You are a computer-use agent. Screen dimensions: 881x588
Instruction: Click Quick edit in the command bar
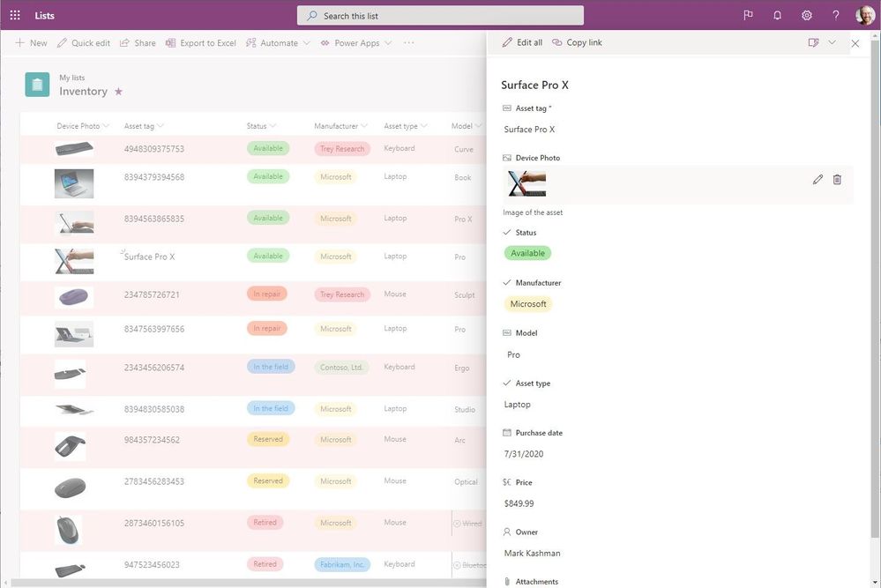click(x=84, y=42)
